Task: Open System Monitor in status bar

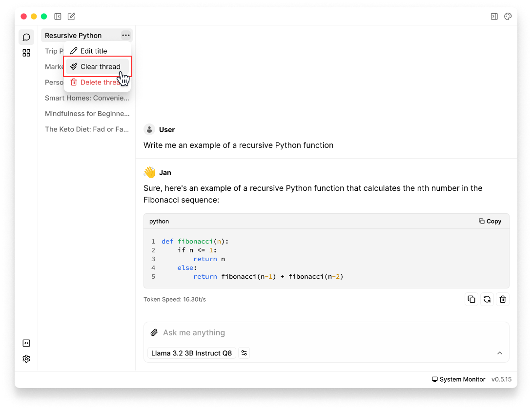Action: tap(458, 379)
